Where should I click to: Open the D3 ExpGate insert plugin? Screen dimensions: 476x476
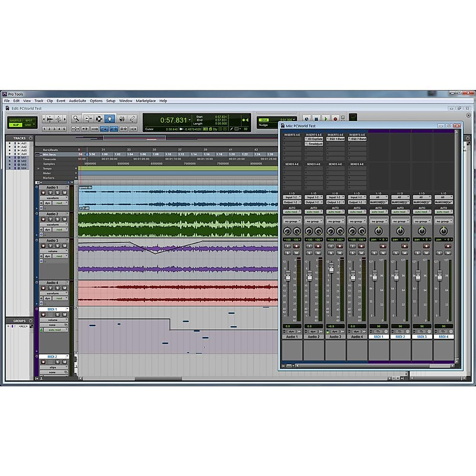[x=315, y=139]
